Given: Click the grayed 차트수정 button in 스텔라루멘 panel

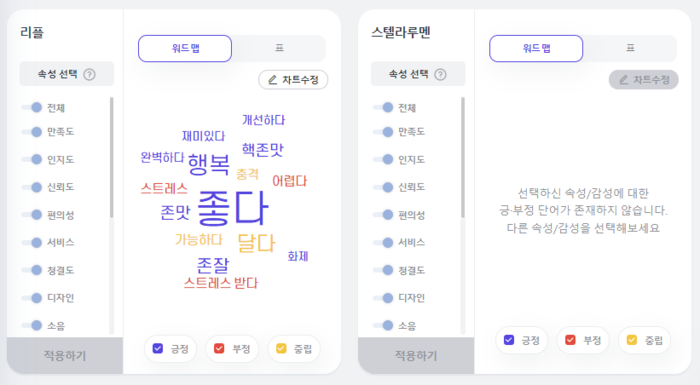Looking at the screenshot, I should [x=644, y=80].
